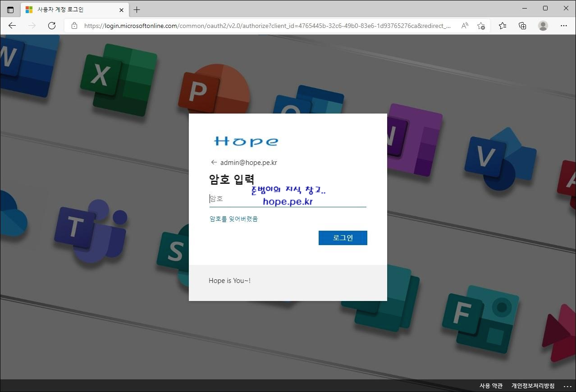
Task: Select the 사용자 계정 로그인 tab
Action: click(x=75, y=9)
